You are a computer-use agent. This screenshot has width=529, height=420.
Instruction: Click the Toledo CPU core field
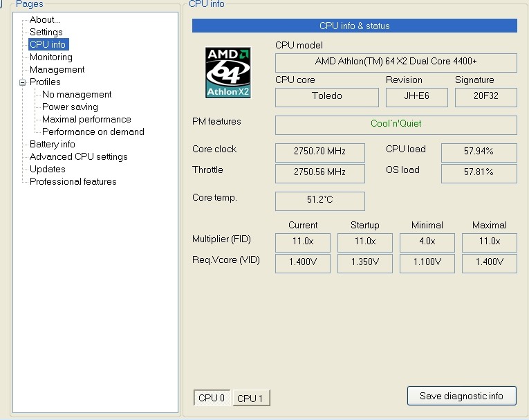[x=326, y=98]
